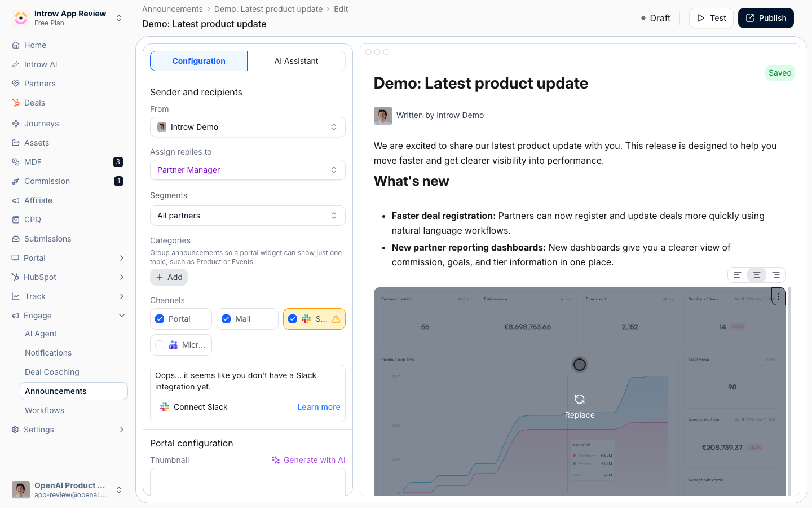Open Partners handshake icon

[16, 84]
